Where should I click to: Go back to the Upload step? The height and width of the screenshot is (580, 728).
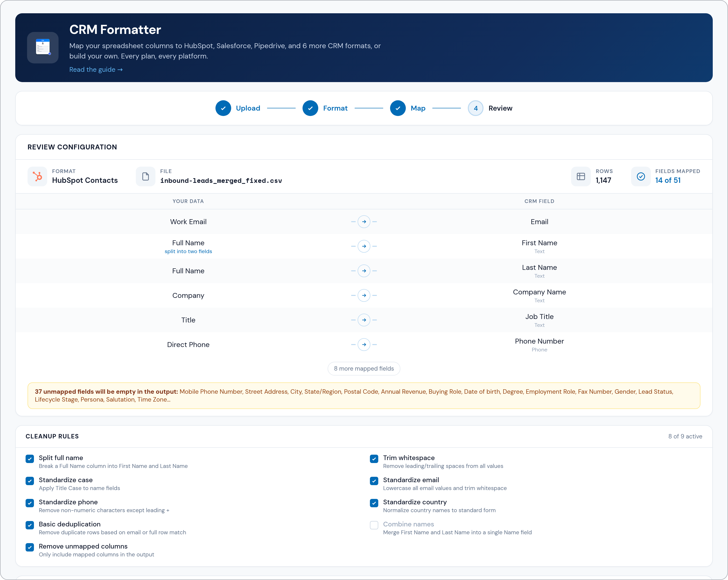point(248,108)
